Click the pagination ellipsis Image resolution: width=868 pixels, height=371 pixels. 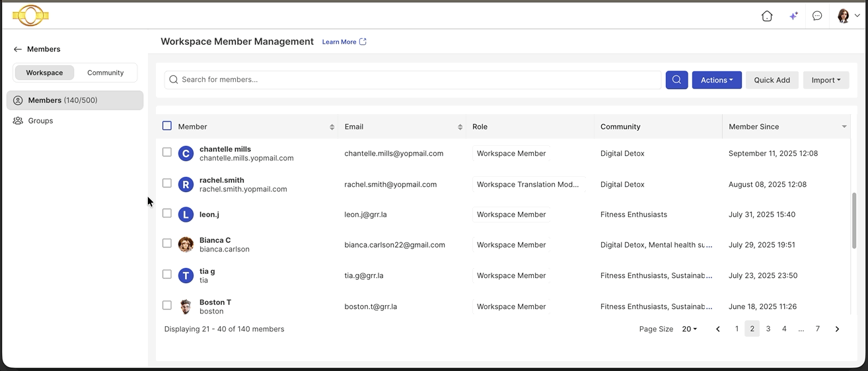tap(801, 329)
